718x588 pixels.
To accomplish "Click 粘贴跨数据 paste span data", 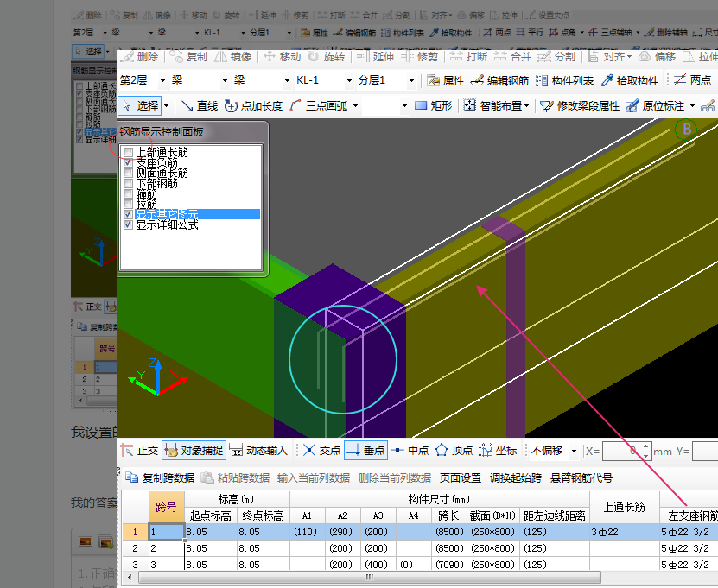I will [235, 478].
